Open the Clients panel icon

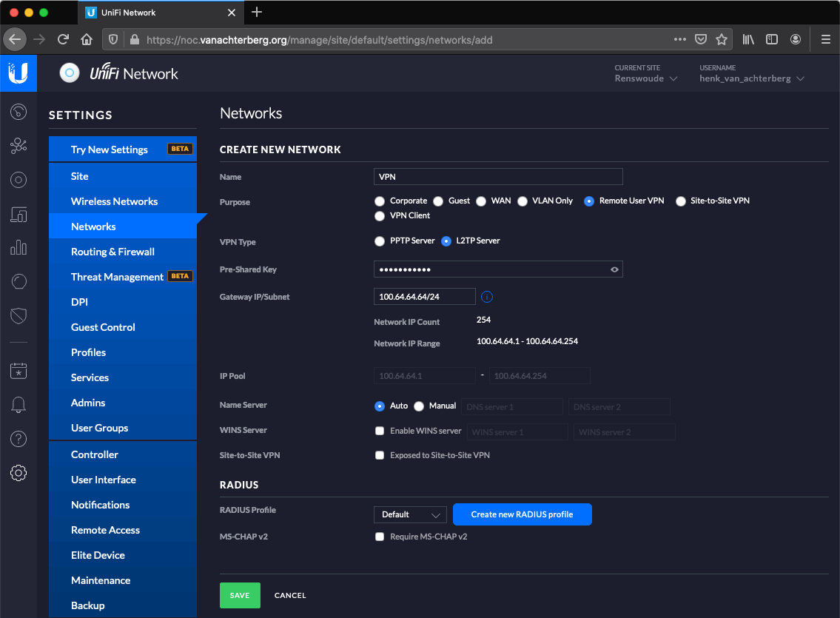[19, 213]
